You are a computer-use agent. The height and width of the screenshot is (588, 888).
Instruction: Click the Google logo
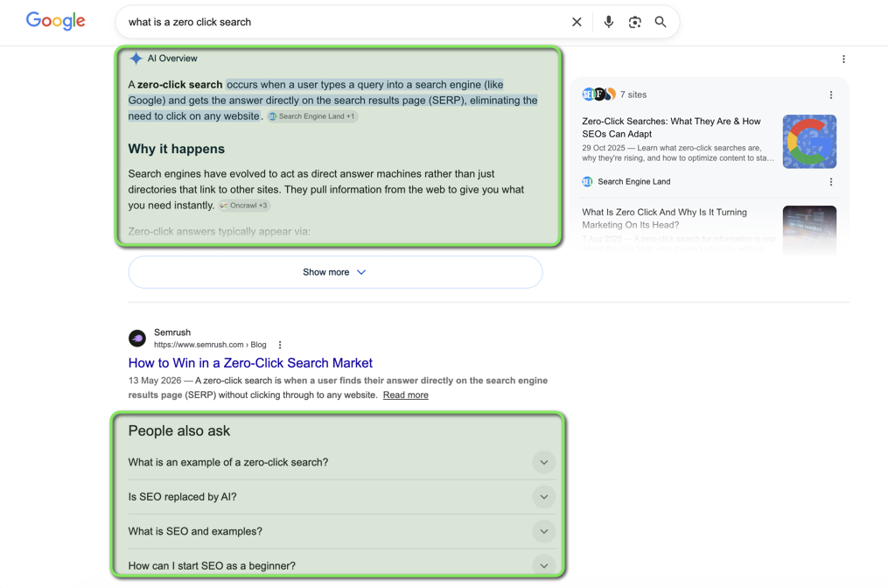(55, 21)
